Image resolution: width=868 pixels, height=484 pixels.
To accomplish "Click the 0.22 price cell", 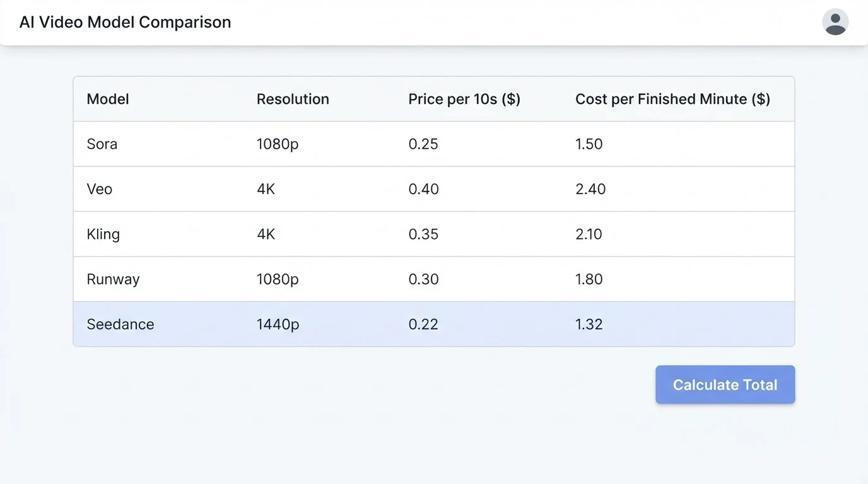I will pyautogui.click(x=423, y=325).
